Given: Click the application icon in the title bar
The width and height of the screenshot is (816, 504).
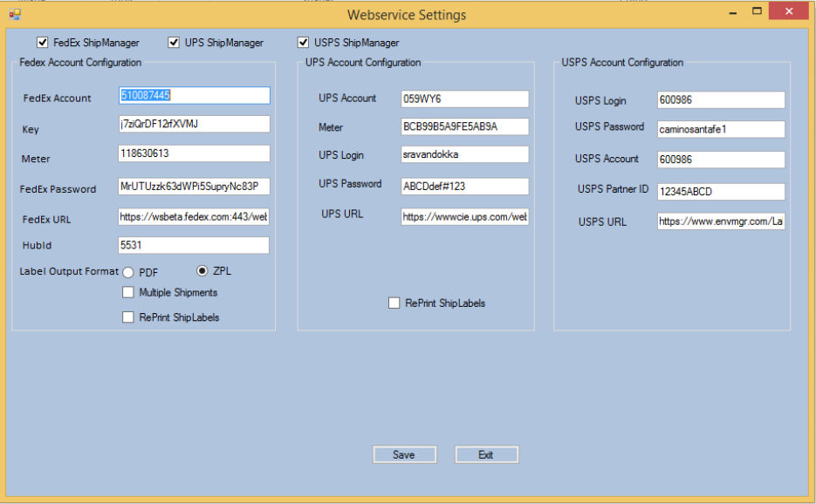Looking at the screenshot, I should [x=15, y=14].
